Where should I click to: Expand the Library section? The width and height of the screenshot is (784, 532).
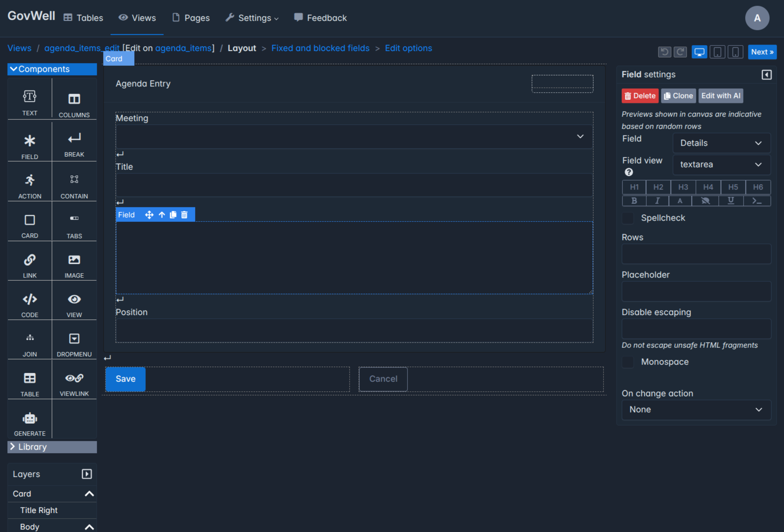pyautogui.click(x=52, y=447)
